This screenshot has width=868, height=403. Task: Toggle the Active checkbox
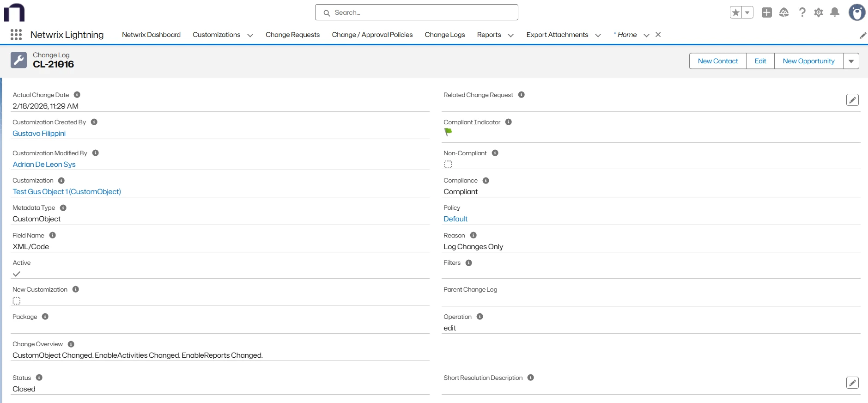(17, 274)
